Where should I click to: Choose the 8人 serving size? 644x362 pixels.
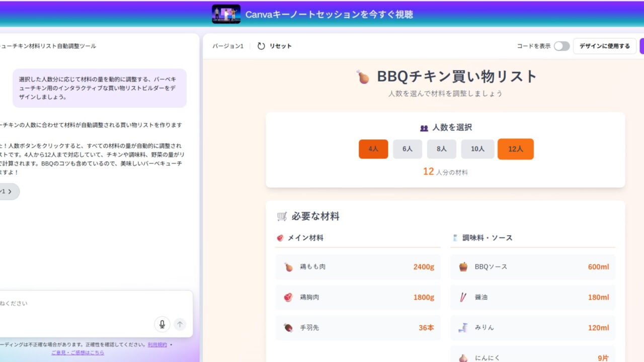441,149
